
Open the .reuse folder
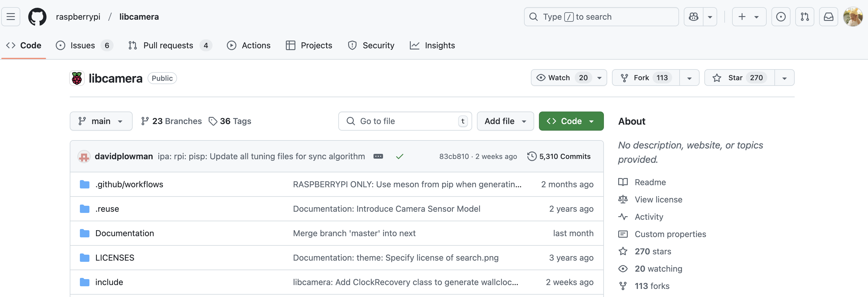tap(107, 209)
